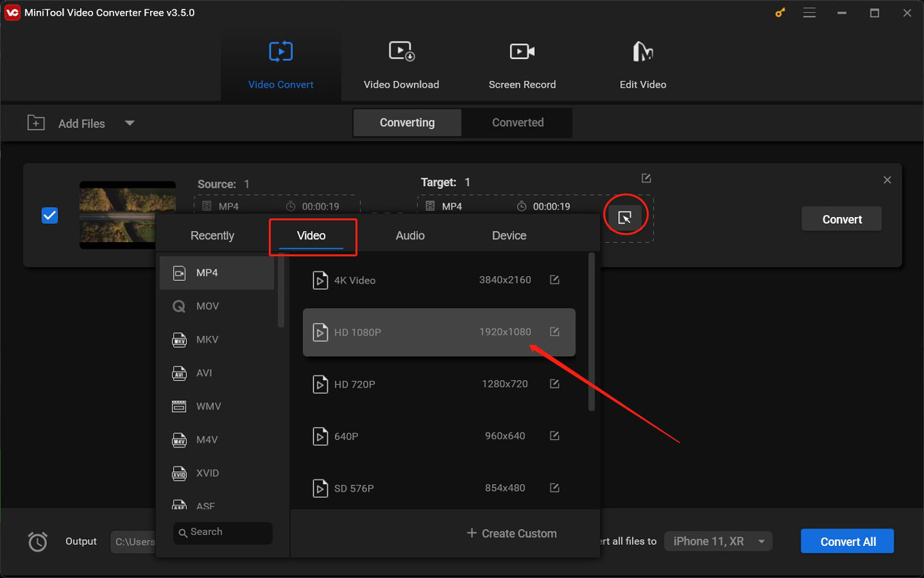Open the Video Convert module
924x578 pixels.
281,66
